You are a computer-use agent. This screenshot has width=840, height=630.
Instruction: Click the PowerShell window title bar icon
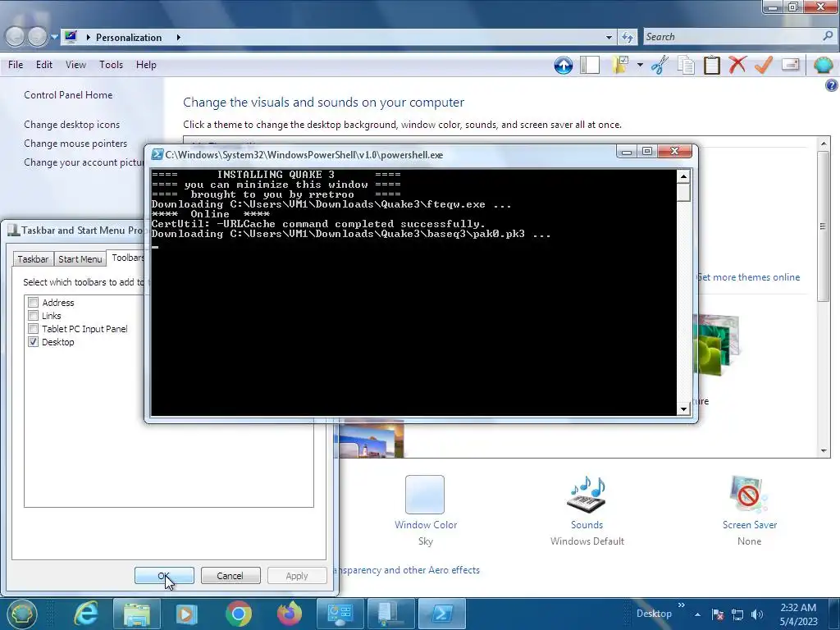(x=157, y=155)
